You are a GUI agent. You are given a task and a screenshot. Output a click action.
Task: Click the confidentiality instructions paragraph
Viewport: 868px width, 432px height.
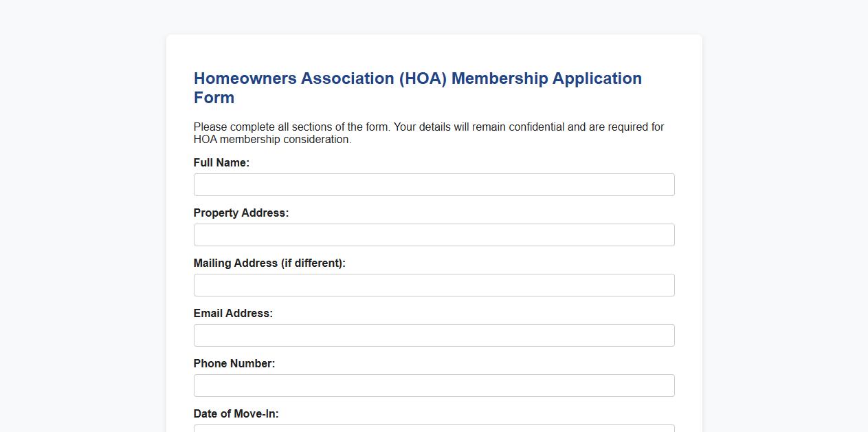[428, 133]
